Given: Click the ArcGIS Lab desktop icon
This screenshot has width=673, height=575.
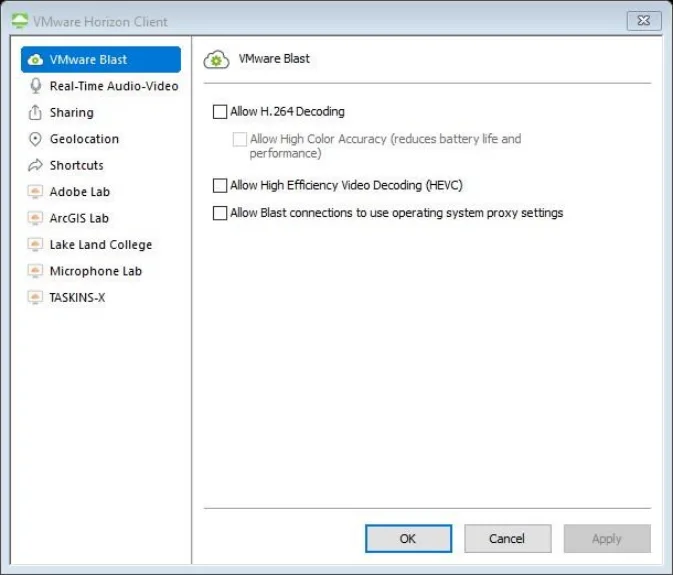Looking at the screenshot, I should pos(35,218).
